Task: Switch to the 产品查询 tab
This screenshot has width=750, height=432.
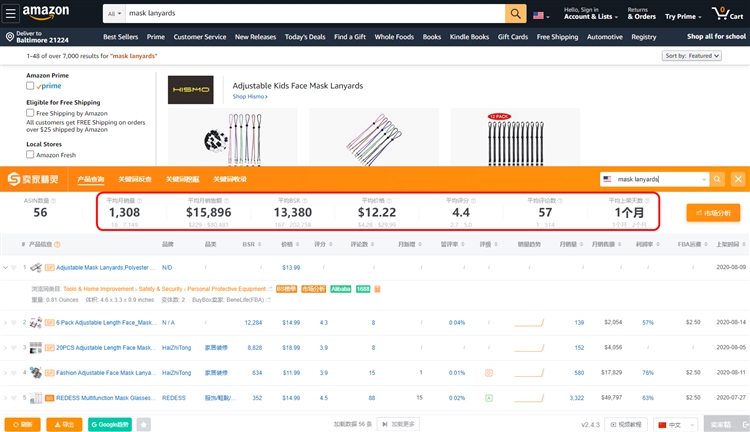Action: click(x=90, y=179)
